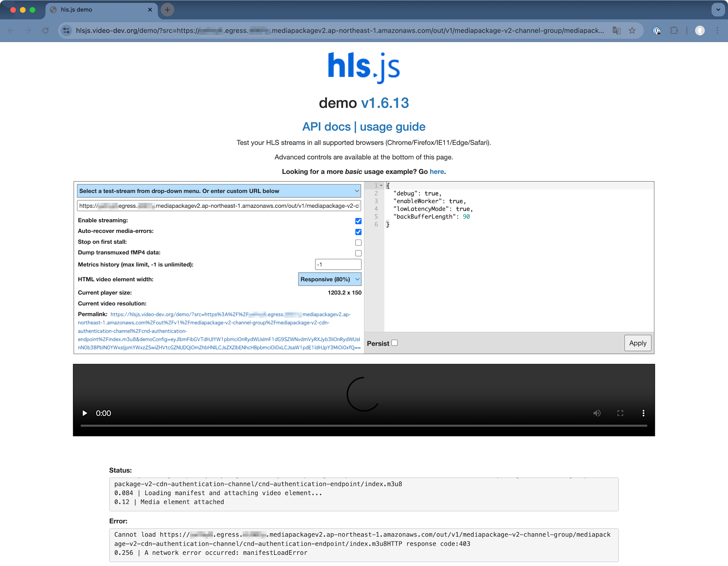
Task: Expand the Responsive (80%) width dropdown
Action: click(x=329, y=279)
